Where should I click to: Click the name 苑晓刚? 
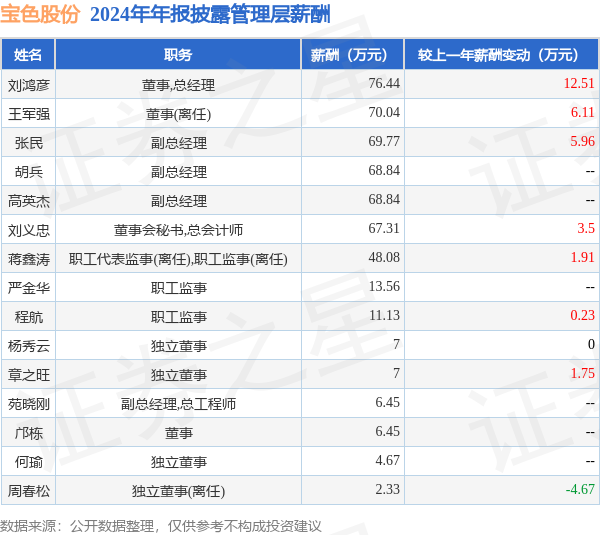pos(29,404)
